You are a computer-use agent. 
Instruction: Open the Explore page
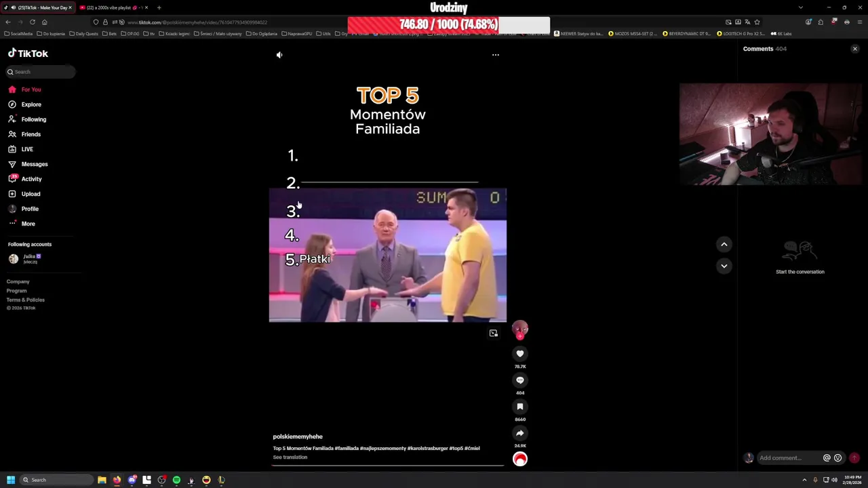coord(25,104)
